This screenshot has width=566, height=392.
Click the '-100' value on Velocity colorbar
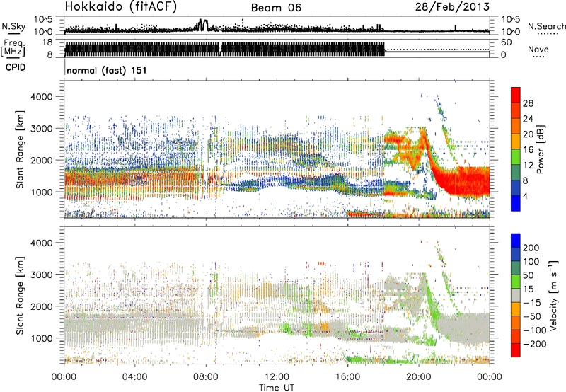535,330
